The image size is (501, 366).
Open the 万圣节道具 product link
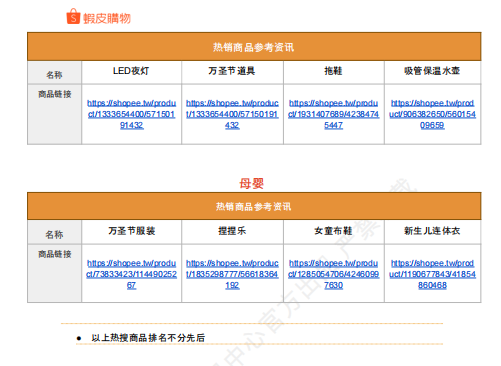pyautogui.click(x=232, y=114)
